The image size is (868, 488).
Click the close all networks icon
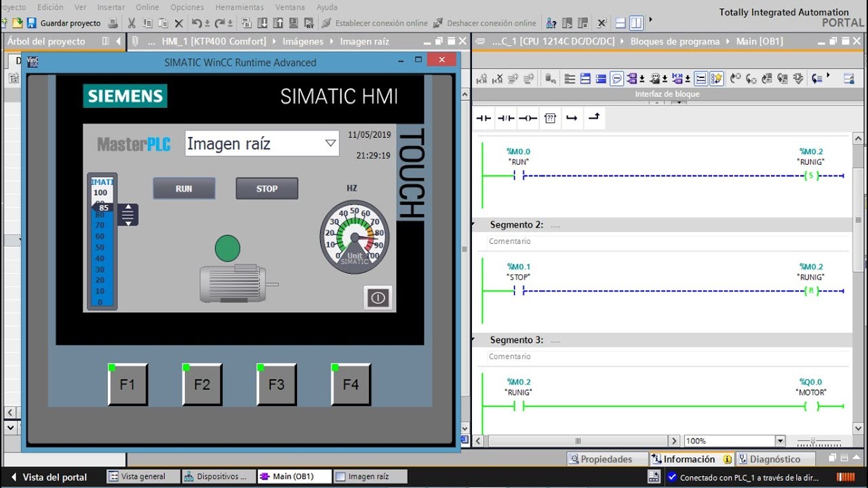click(600, 78)
